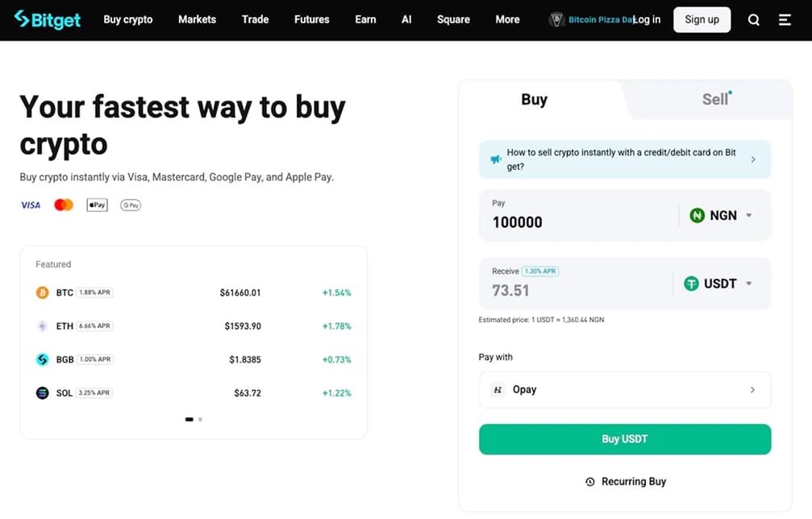
Task: Click the Opay payment method icon
Action: point(498,389)
